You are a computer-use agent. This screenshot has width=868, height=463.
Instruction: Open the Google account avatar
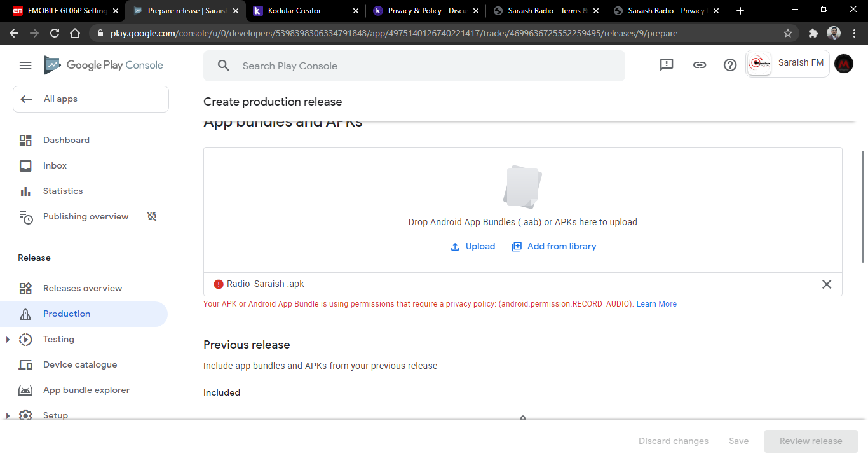(844, 64)
